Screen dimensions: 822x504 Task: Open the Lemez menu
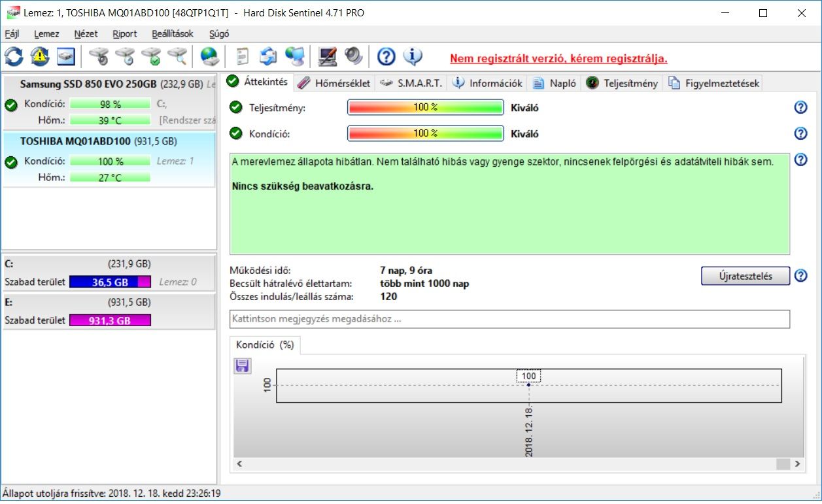46,34
